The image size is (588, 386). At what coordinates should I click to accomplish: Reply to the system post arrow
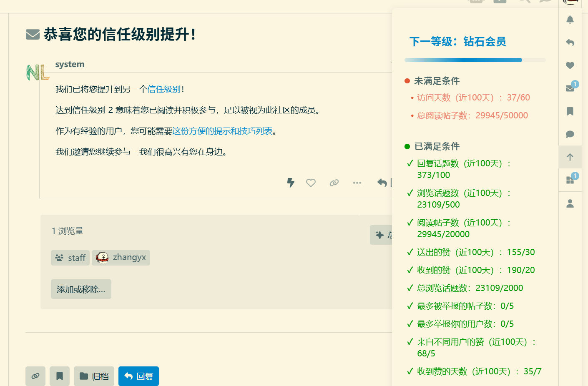(382, 183)
